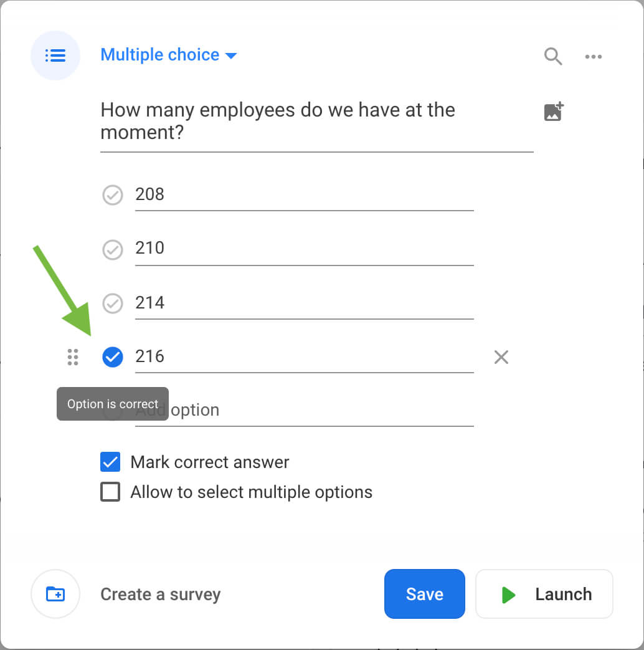Click the Create a survey folder icon
Screen dimensions: 644x650
[x=55, y=595]
